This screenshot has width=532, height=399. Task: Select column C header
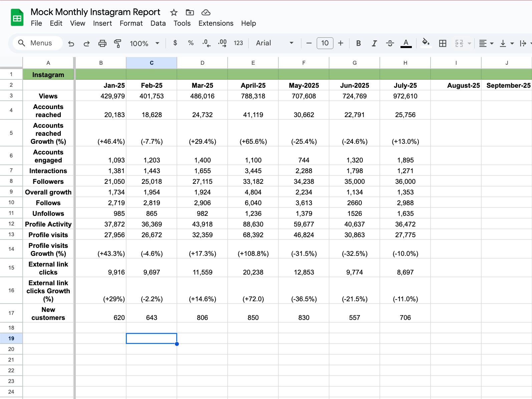point(152,63)
